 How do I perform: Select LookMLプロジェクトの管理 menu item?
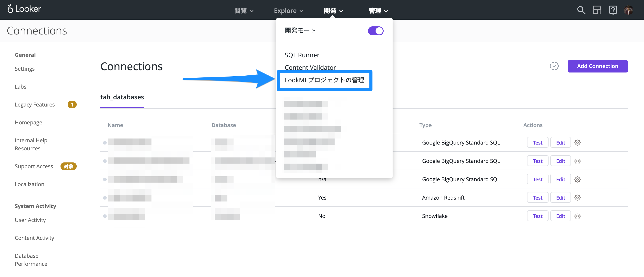[324, 80]
